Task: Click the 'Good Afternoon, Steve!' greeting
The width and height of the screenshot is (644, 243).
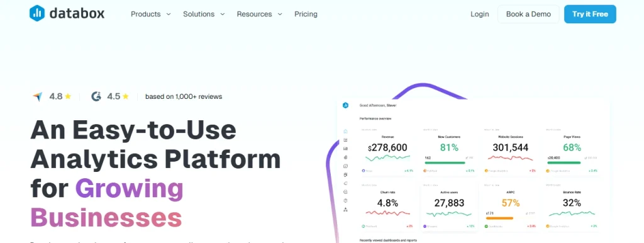Action: (x=378, y=105)
